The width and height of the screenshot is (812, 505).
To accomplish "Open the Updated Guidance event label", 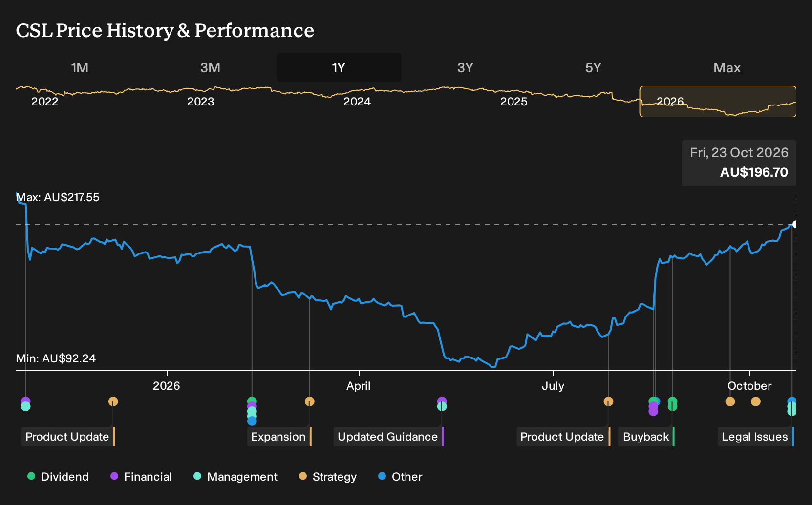I will (x=388, y=437).
